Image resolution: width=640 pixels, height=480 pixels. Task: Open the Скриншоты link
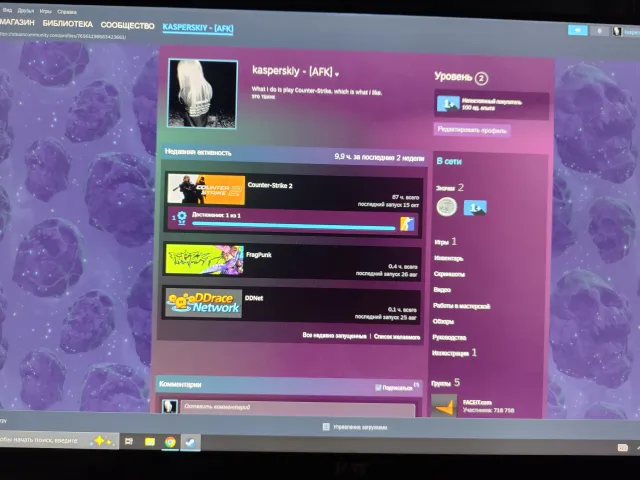click(x=449, y=274)
